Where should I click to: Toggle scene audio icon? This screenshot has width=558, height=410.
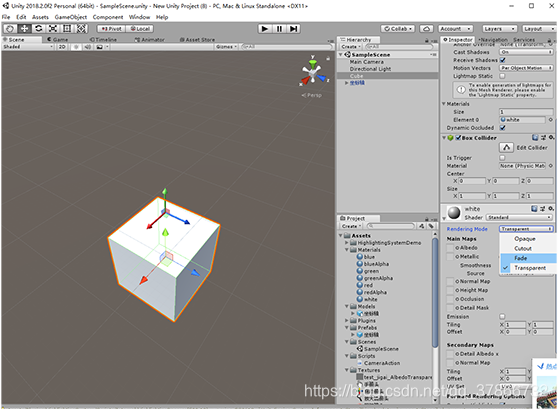click(x=88, y=47)
